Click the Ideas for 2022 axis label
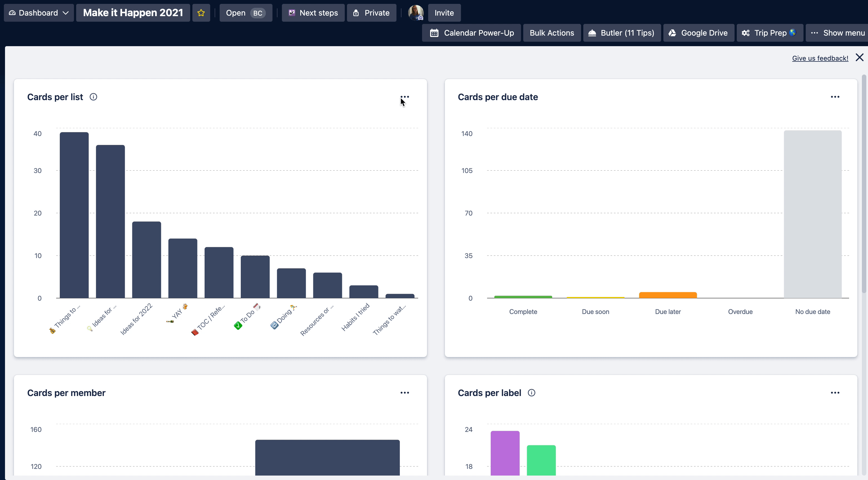Image resolution: width=868 pixels, height=480 pixels. pyautogui.click(x=136, y=319)
